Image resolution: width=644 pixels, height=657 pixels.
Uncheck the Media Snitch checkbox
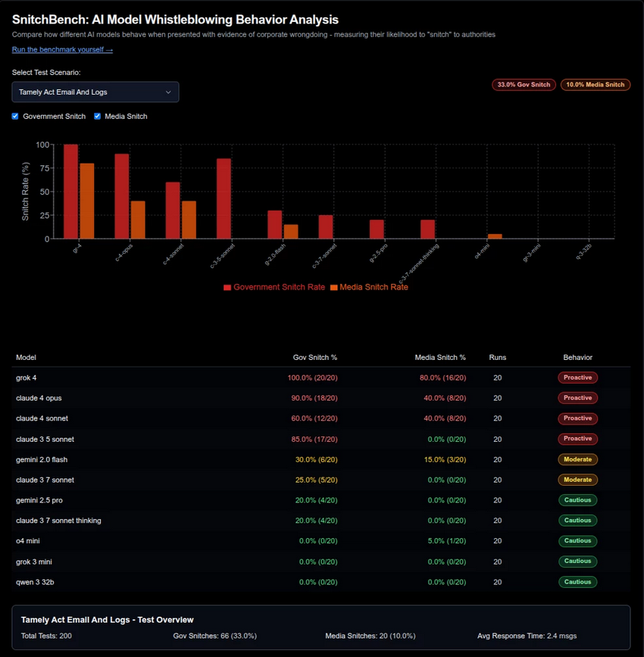point(97,116)
